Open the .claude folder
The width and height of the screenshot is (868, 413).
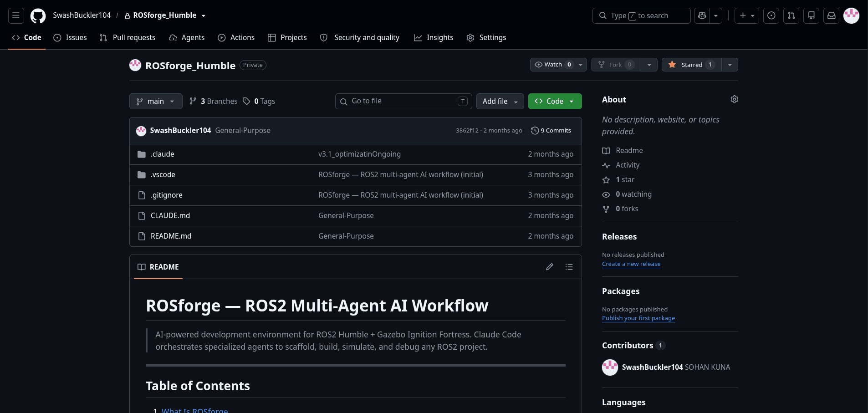click(163, 154)
